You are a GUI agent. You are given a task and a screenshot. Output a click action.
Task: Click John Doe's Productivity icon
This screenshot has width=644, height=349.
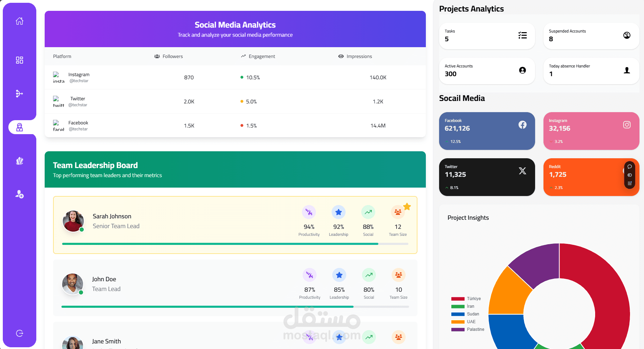[310, 275]
